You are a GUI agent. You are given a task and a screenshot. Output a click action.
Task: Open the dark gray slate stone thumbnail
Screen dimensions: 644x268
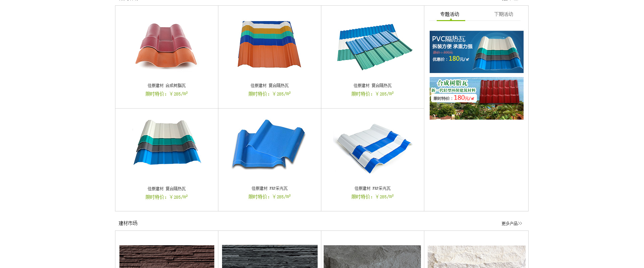click(x=270, y=257)
